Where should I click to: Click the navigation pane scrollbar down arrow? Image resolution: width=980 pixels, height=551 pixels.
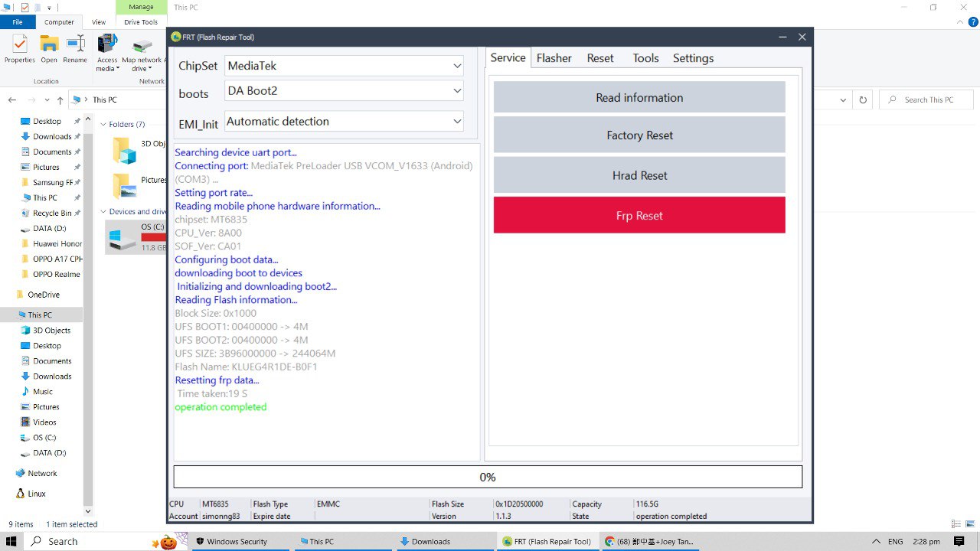[x=88, y=511]
